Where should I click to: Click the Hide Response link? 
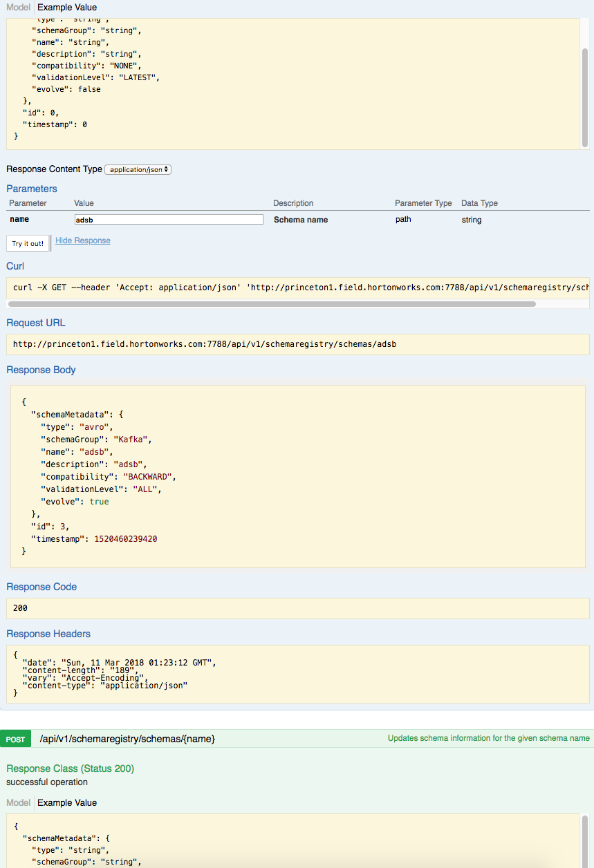tap(82, 240)
